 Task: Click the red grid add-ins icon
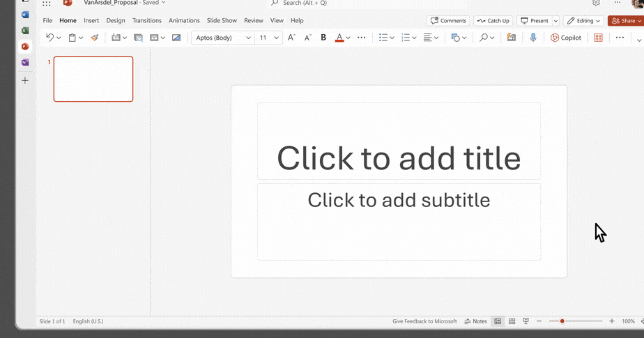599,38
